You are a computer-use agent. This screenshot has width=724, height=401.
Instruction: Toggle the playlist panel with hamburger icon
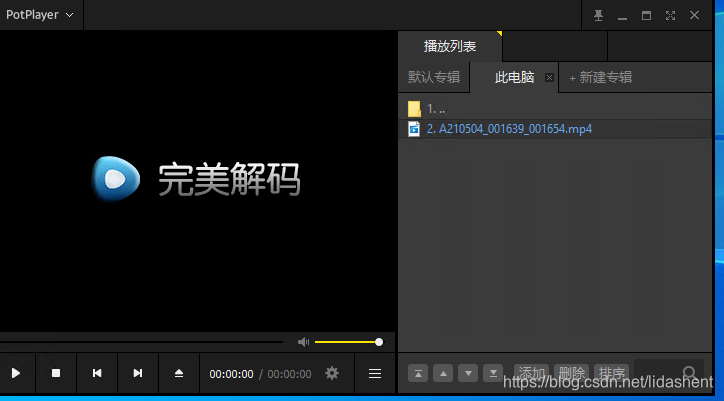[375, 373]
